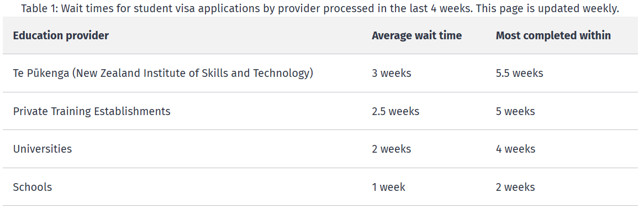Click the 2.5 weeks average wait value
The image size is (644, 213).
coord(395,111)
